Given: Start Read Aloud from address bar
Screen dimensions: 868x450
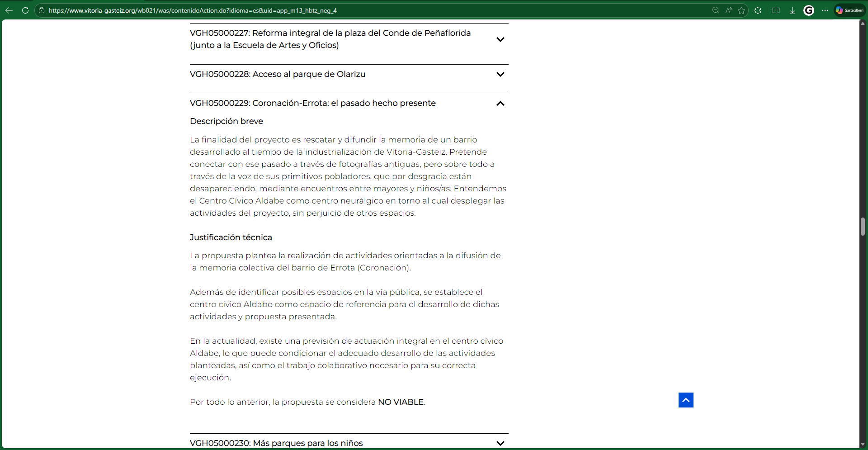Looking at the screenshot, I should 729,10.
